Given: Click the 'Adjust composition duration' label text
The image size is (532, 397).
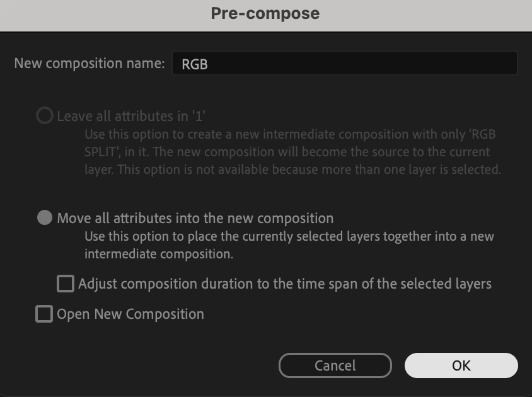Looking at the screenshot, I should [284, 284].
